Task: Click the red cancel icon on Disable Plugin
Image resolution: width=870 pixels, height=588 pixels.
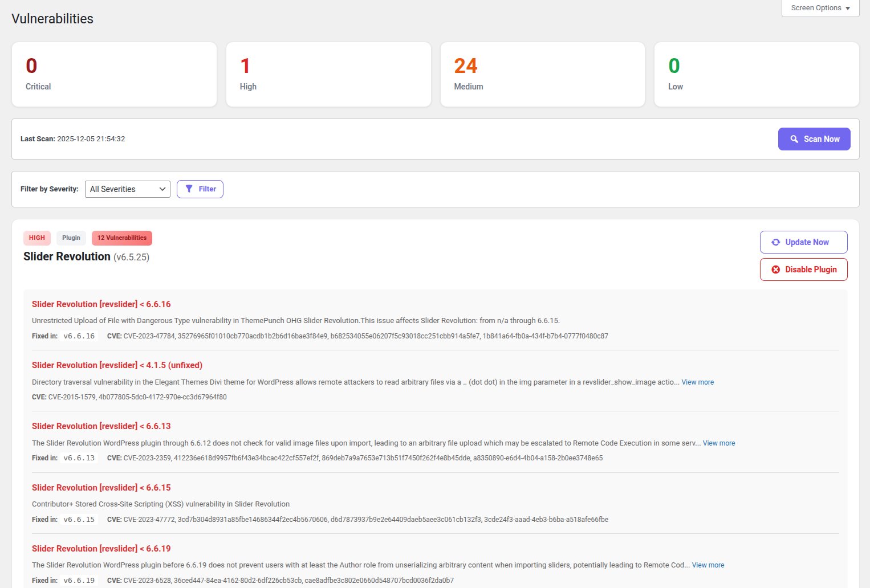Action: 775,269
